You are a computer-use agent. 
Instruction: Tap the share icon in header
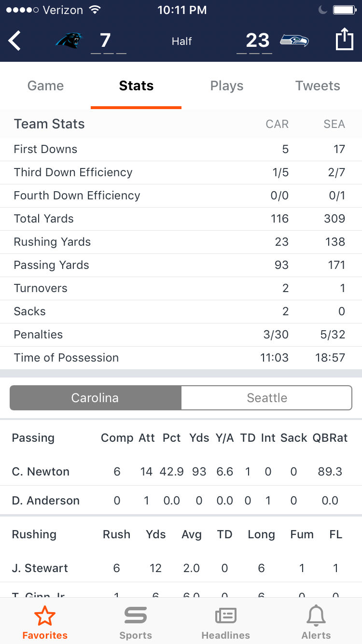[344, 39]
